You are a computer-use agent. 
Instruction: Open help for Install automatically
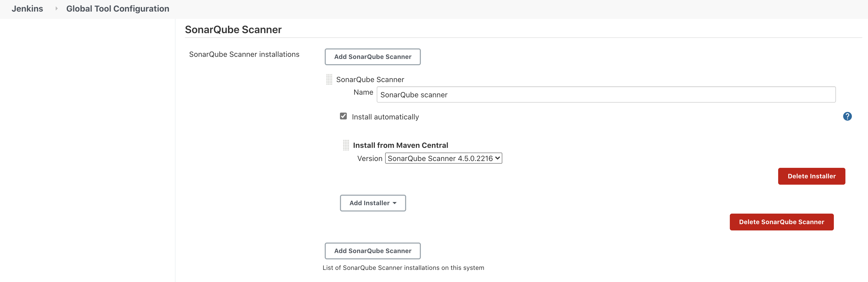(847, 116)
